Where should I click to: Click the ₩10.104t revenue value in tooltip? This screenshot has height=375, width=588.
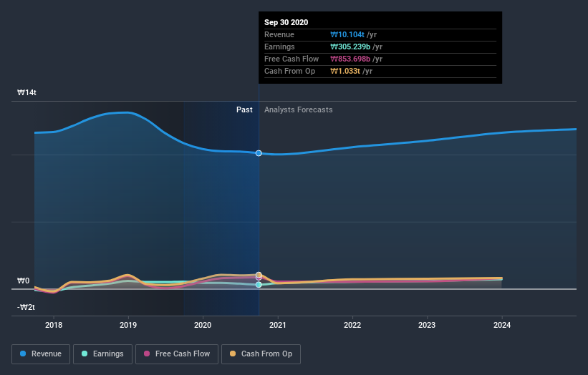(347, 34)
